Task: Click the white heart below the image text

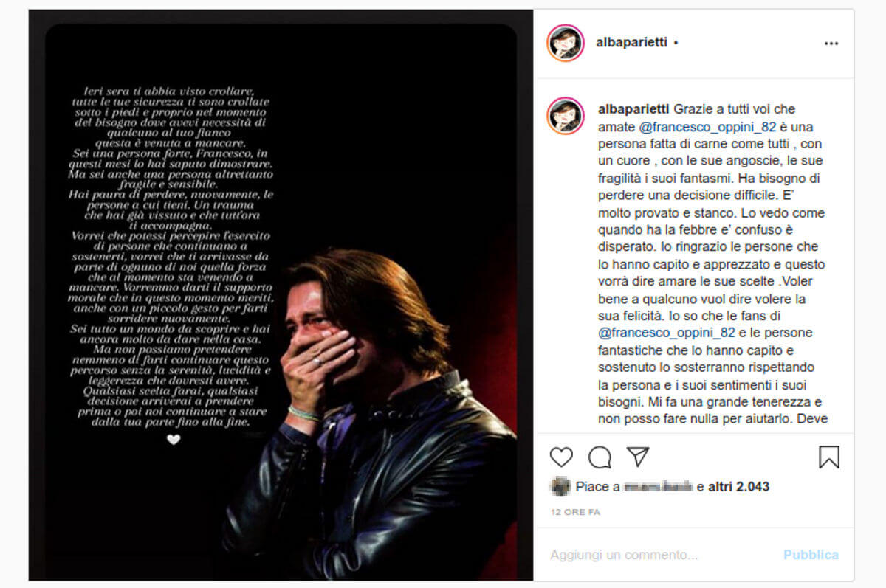Action: [174, 440]
